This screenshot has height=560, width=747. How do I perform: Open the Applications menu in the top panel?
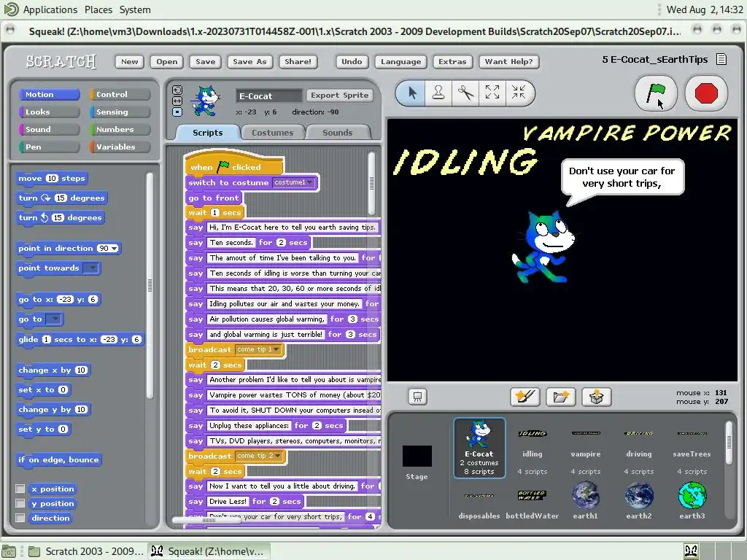point(50,9)
